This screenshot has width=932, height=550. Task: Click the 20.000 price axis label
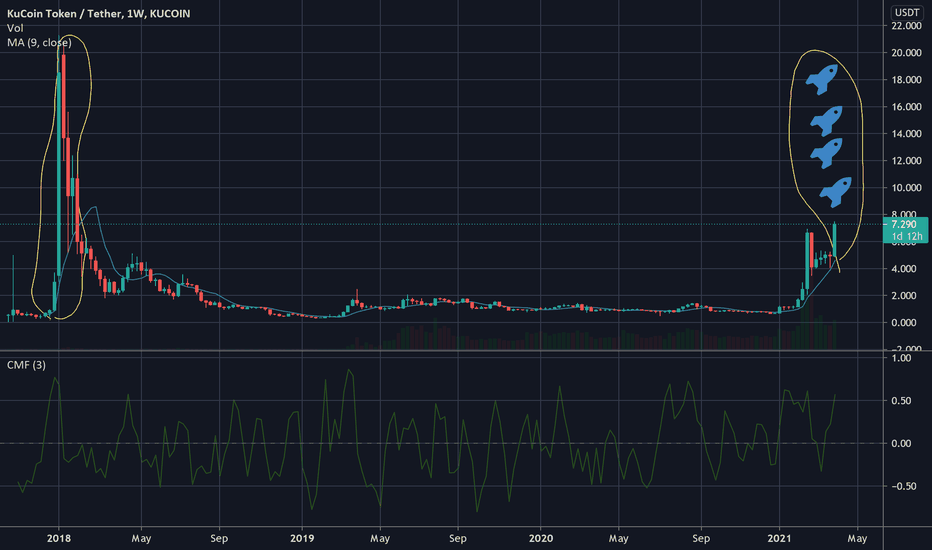pos(906,53)
